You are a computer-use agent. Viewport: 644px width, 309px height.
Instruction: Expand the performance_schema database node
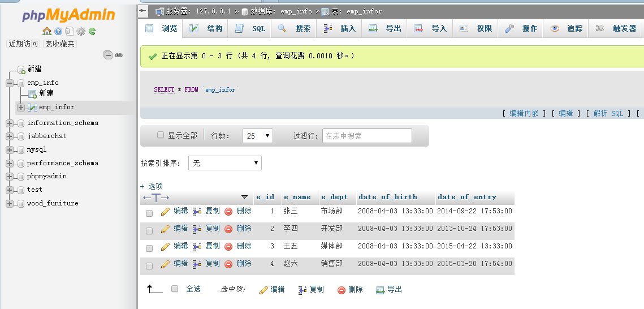coord(10,164)
